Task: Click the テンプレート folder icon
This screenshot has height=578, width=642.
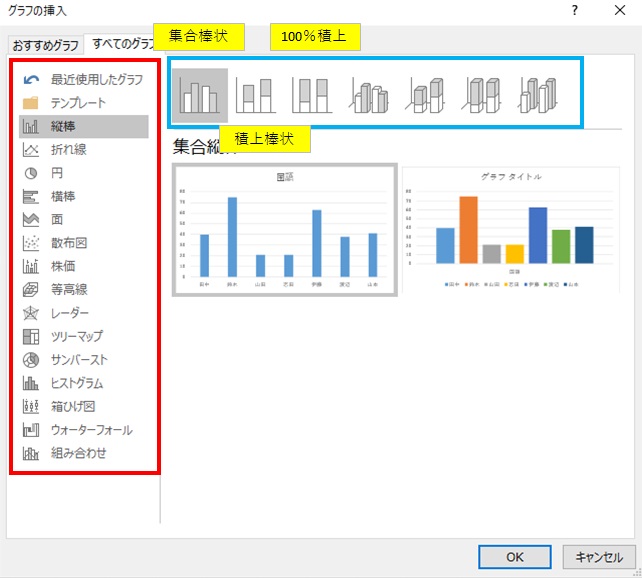Action: (x=31, y=103)
